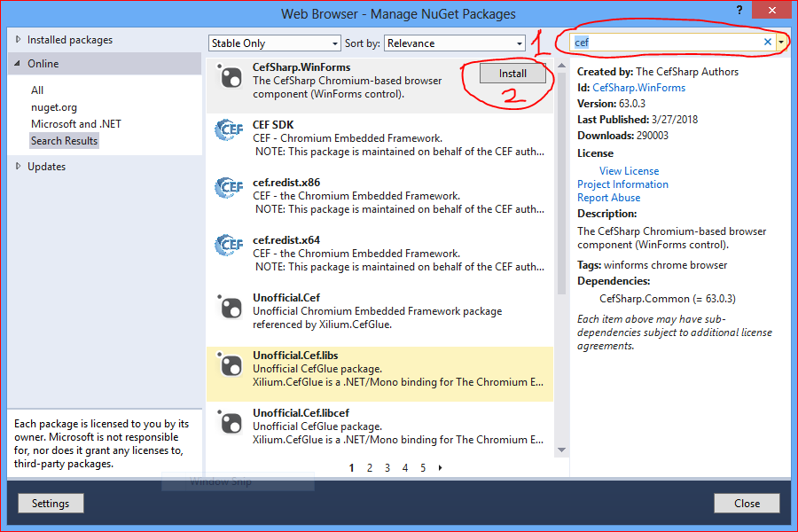Install the CefSharp.WinForms package

(512, 74)
